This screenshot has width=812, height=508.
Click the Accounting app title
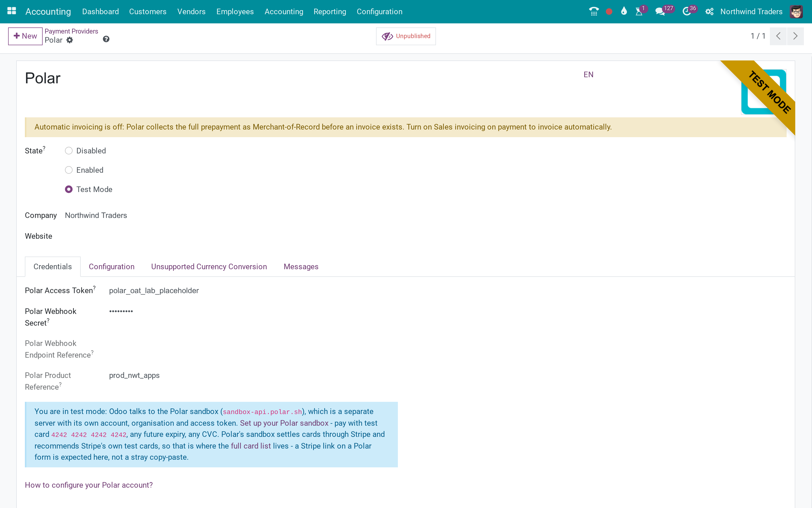(x=48, y=11)
